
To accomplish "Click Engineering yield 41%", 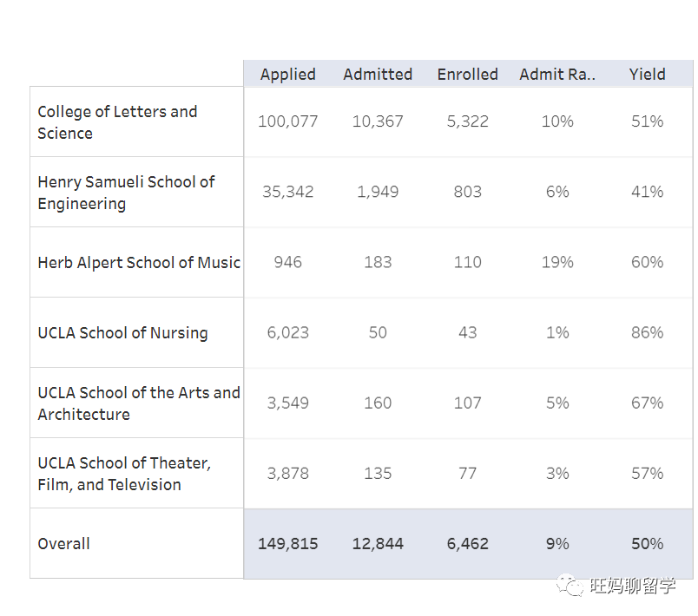I will coord(648,192).
